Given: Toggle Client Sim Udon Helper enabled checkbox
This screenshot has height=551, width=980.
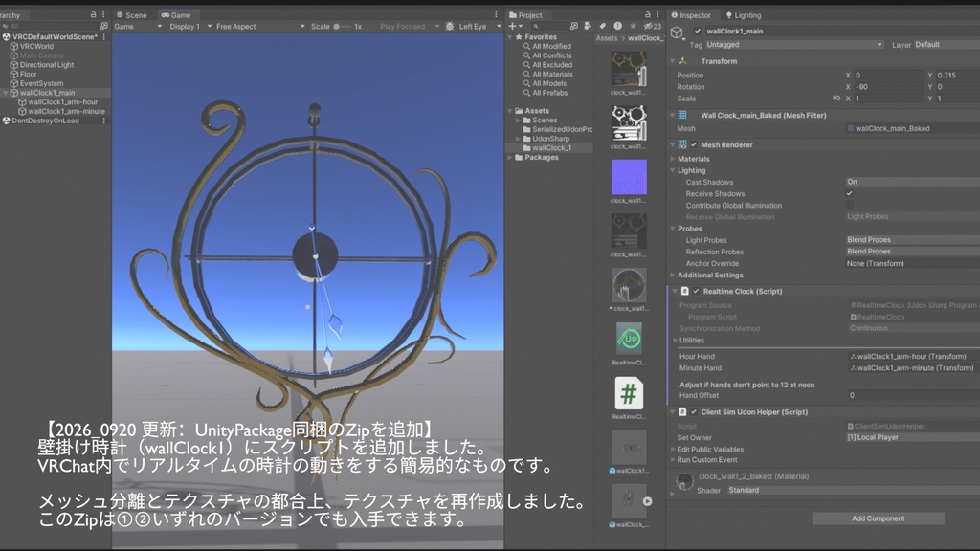Looking at the screenshot, I should click(694, 412).
